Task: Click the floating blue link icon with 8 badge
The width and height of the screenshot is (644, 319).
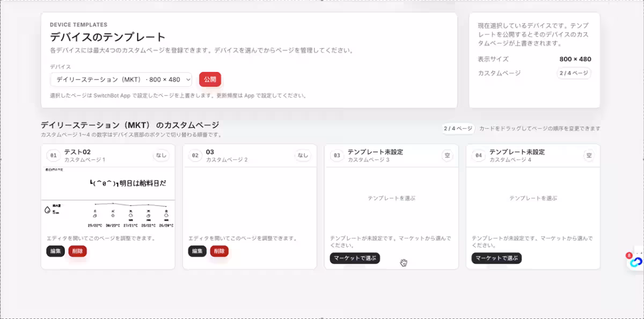Action: (x=635, y=262)
